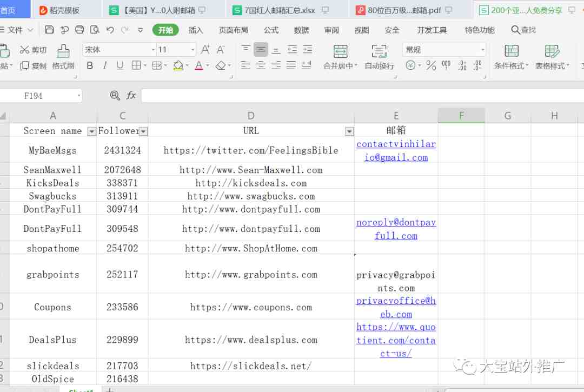Toggle Italic formatting

(x=105, y=66)
